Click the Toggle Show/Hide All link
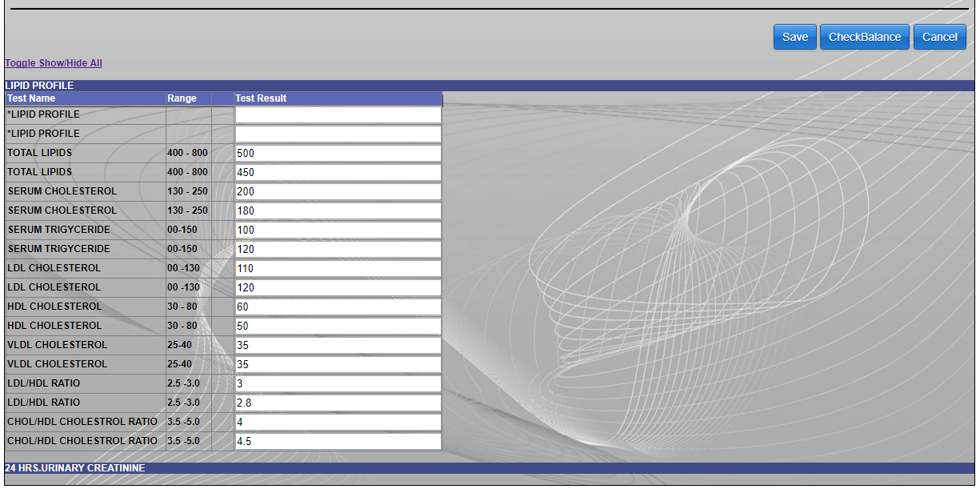 (x=54, y=63)
